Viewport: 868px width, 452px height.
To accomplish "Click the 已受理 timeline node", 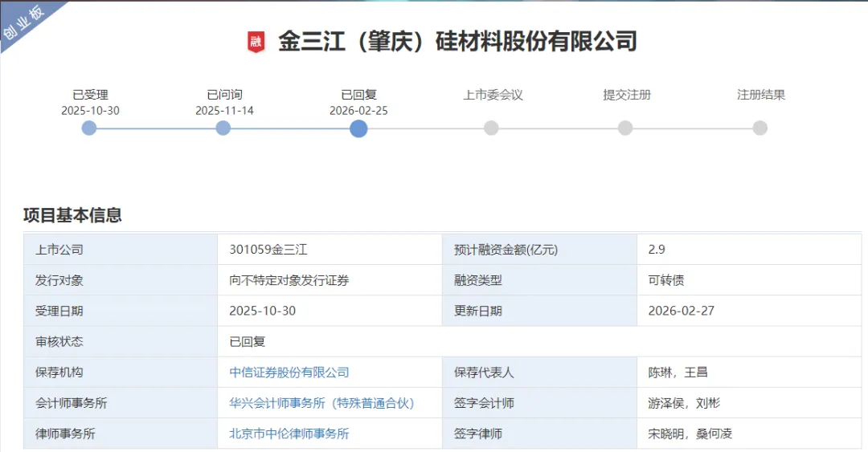I will pos(89,128).
